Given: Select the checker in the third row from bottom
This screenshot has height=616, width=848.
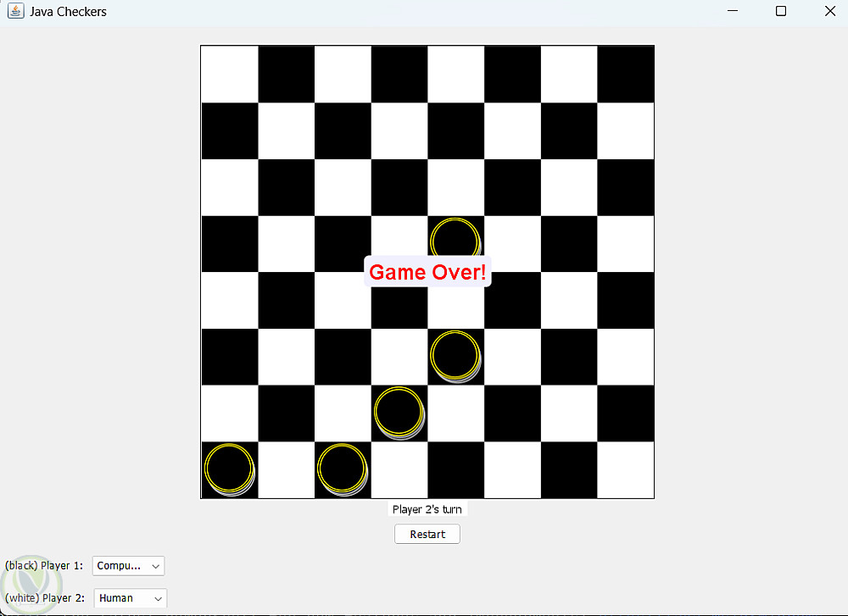Looking at the screenshot, I should [x=456, y=357].
